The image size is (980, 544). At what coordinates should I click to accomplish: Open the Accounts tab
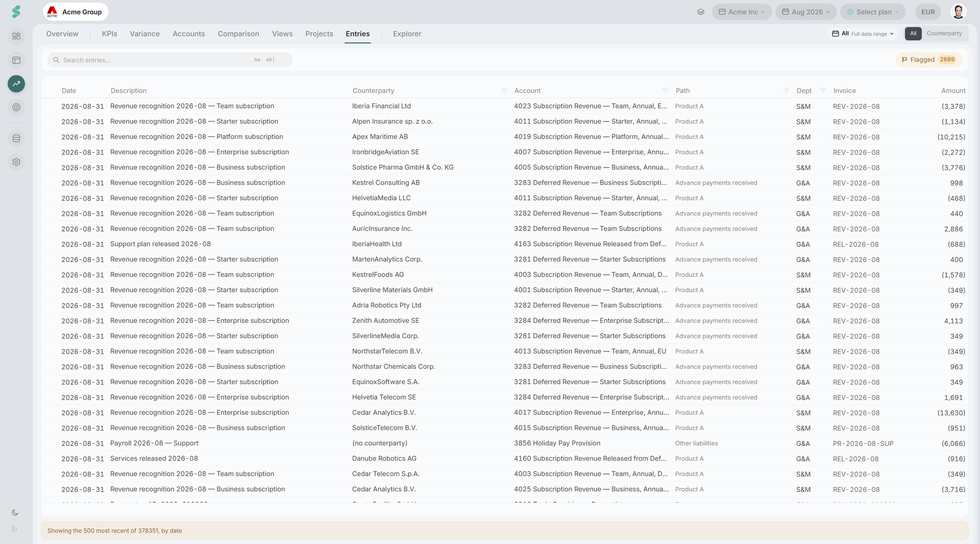tap(188, 34)
